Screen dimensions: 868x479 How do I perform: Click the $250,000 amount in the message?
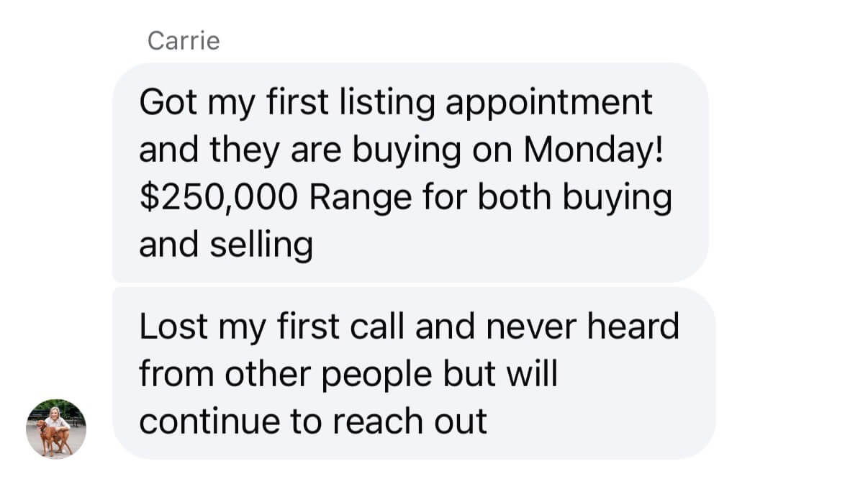point(217,198)
